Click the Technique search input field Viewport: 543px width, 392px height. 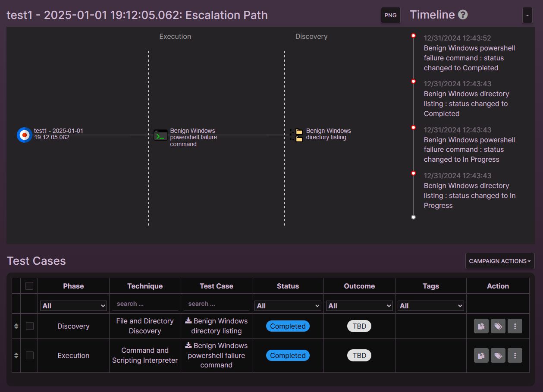(x=145, y=304)
